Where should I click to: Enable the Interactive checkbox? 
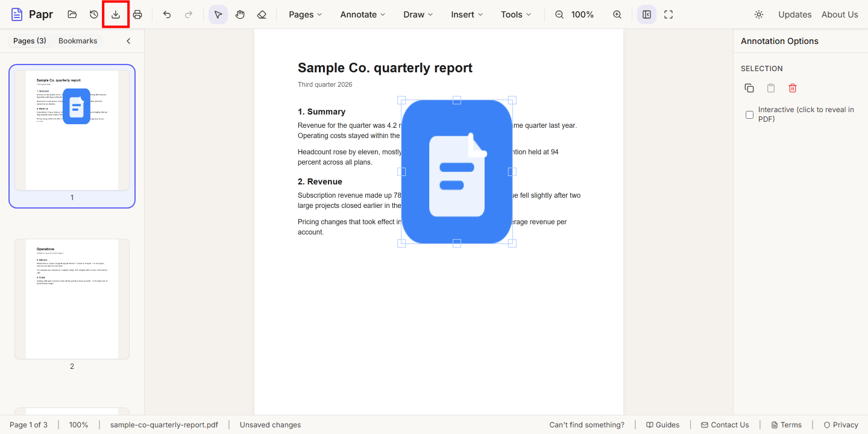click(x=749, y=115)
